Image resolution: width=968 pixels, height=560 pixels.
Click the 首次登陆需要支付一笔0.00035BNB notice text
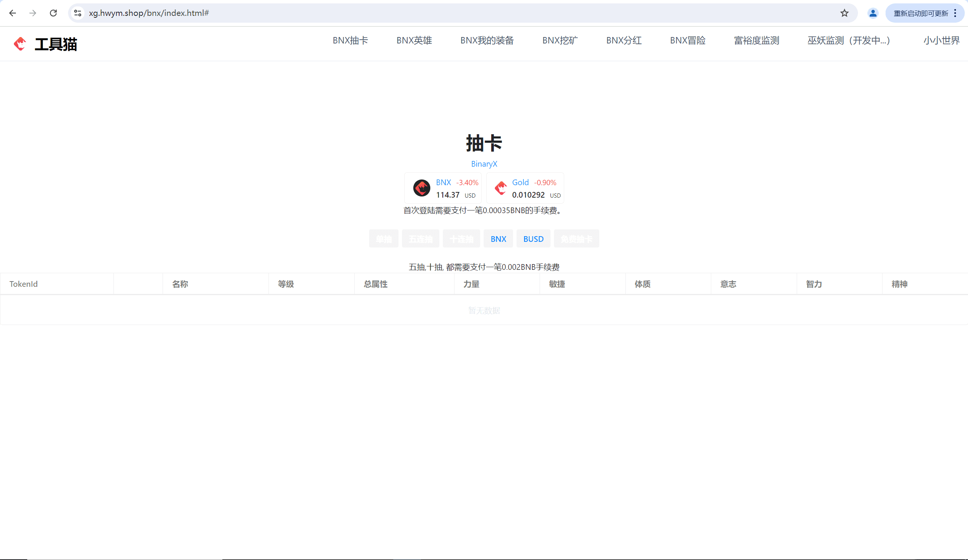484,210
